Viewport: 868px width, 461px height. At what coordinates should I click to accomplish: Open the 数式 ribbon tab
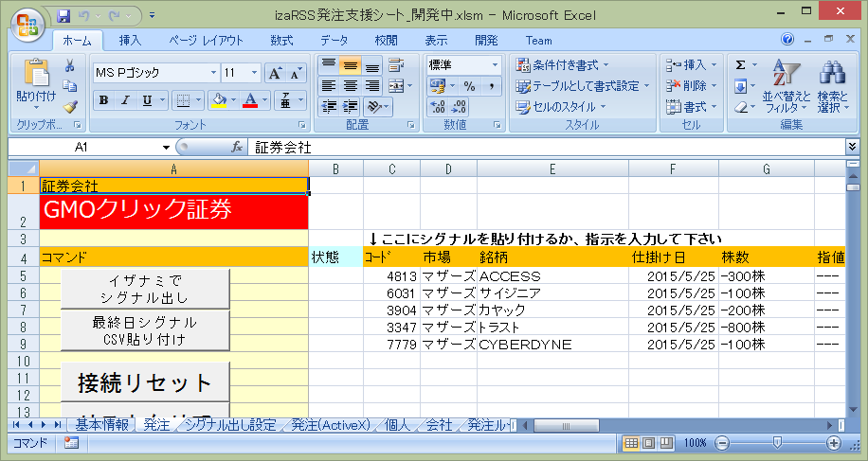coord(281,41)
